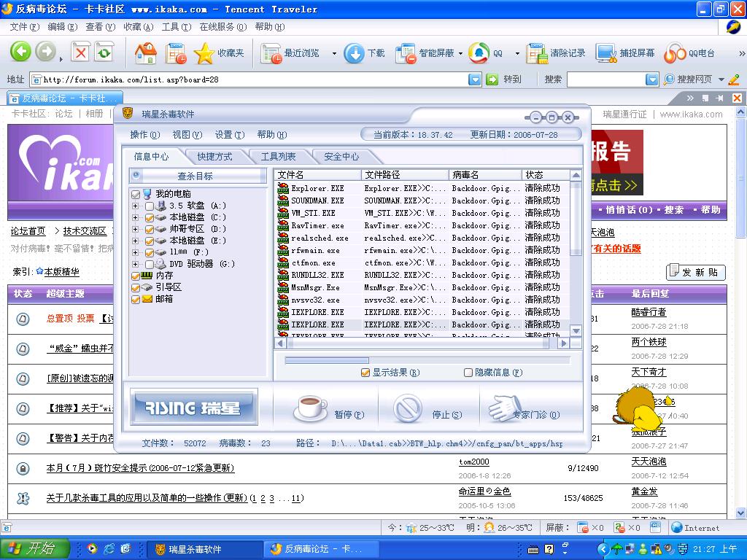Viewport: 747px width, 560px height.
Task: Open the search box dropdown arrow
Action: click(x=652, y=79)
